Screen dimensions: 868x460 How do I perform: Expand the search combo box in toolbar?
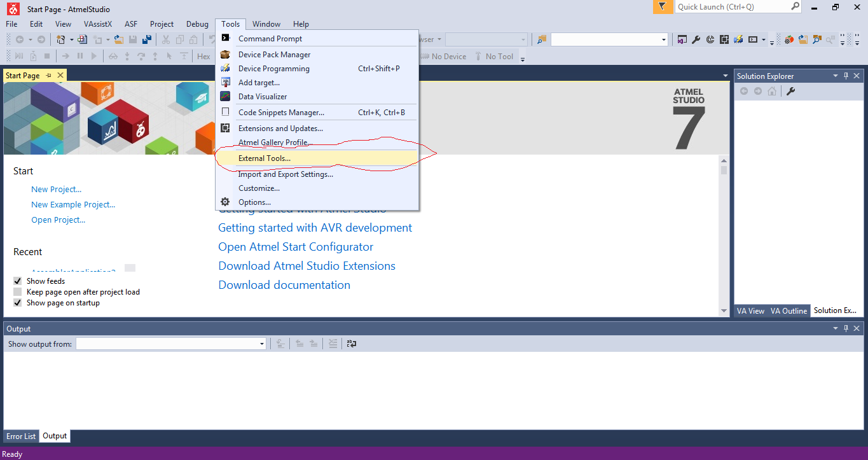pyautogui.click(x=663, y=39)
